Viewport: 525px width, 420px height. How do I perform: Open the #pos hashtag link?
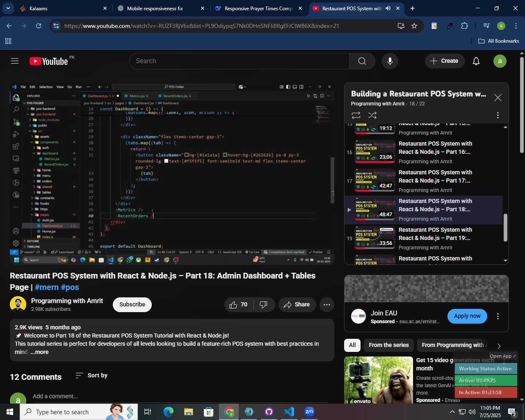[70, 288]
